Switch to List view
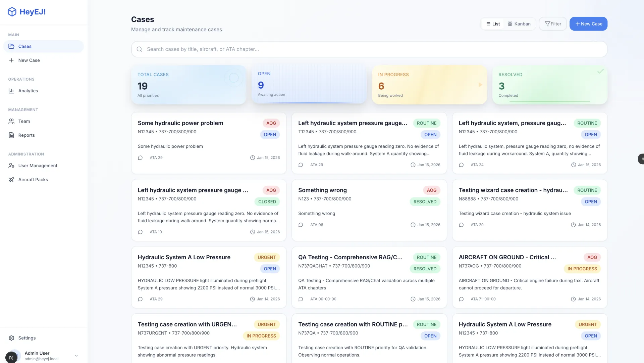644x363 pixels. click(x=492, y=24)
